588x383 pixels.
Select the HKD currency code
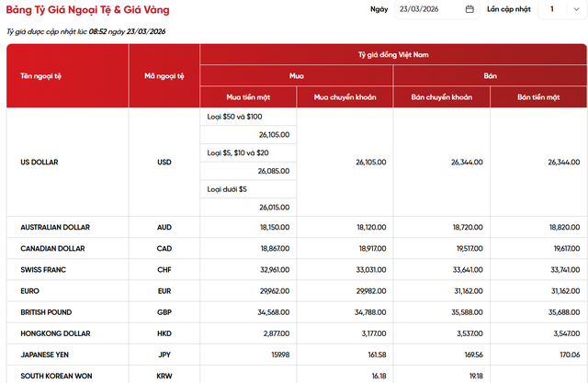(164, 333)
